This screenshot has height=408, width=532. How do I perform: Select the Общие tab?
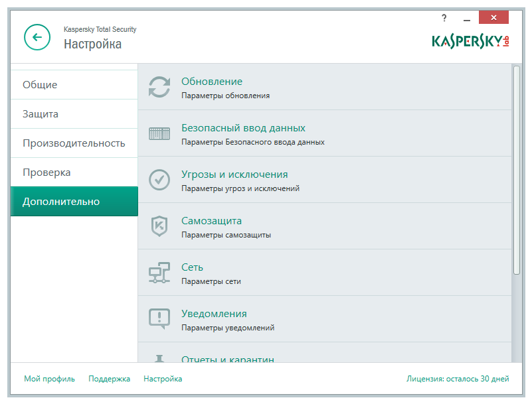(74, 85)
